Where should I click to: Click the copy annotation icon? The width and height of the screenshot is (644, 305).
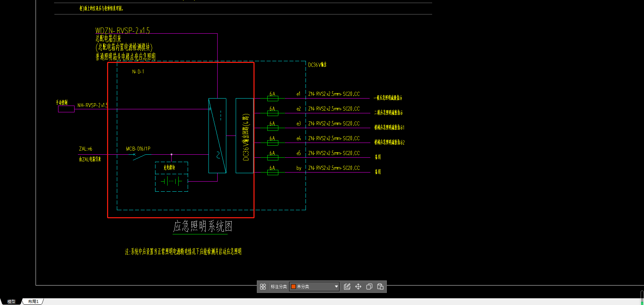click(369, 287)
